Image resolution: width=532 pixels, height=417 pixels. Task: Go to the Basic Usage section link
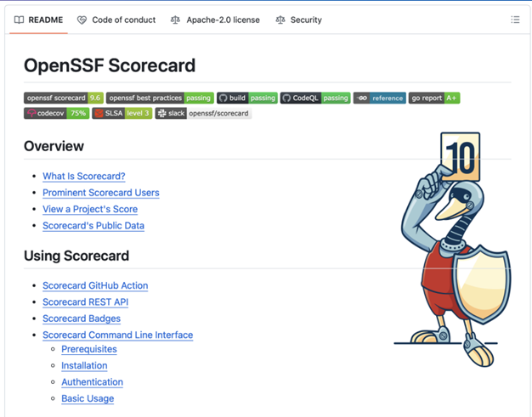coord(88,398)
